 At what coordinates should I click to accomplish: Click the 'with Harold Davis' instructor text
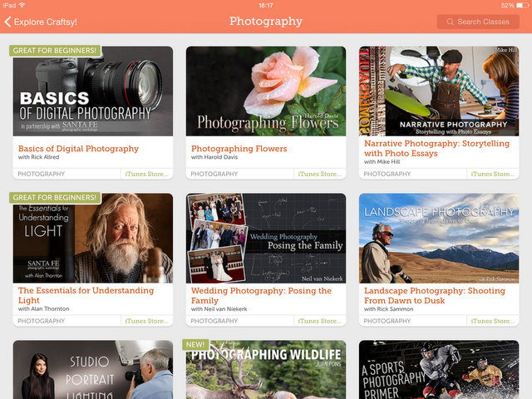coord(214,157)
